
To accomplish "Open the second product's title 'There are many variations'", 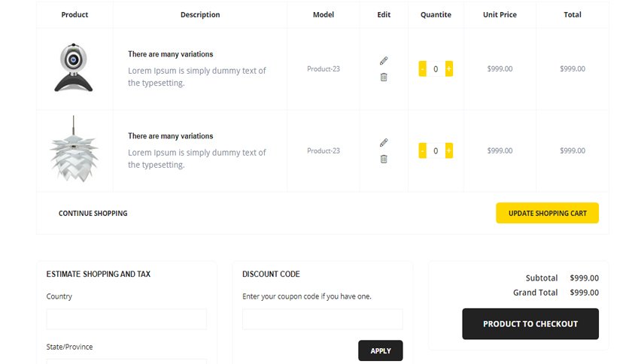I will pos(171,136).
